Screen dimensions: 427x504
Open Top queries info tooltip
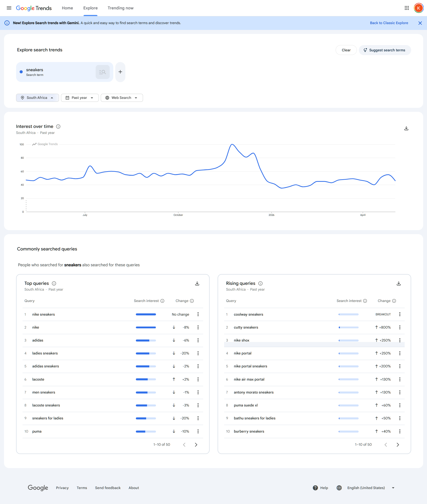click(54, 283)
